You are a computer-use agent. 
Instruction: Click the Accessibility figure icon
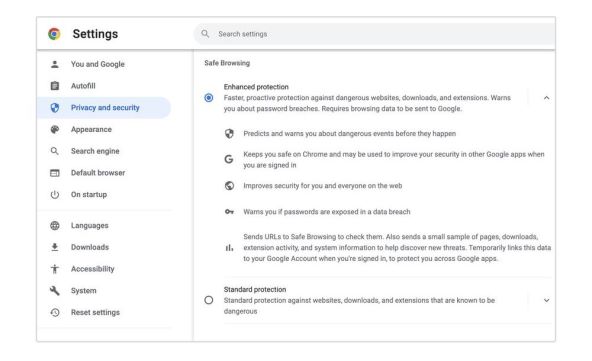coord(55,269)
